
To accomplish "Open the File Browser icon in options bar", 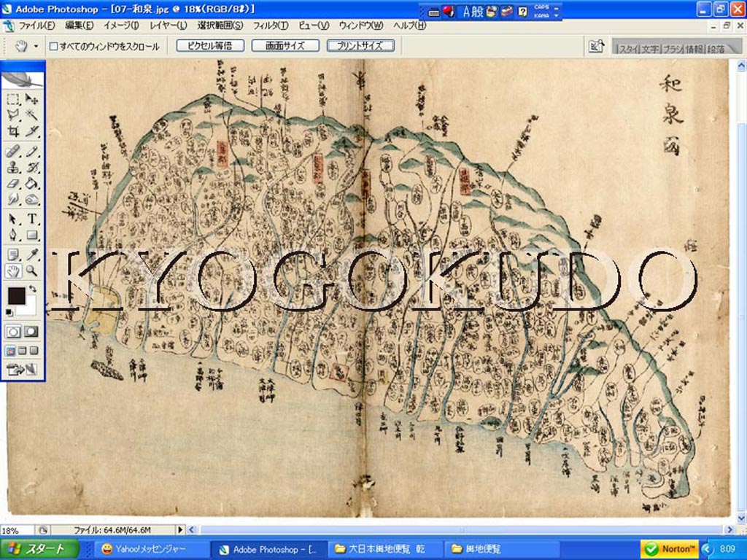I will [x=597, y=46].
